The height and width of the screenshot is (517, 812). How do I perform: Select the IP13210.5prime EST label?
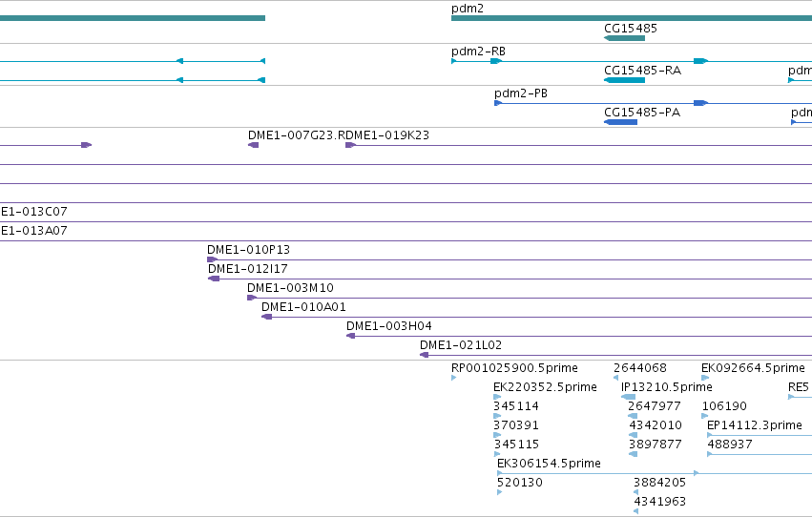(x=666, y=387)
